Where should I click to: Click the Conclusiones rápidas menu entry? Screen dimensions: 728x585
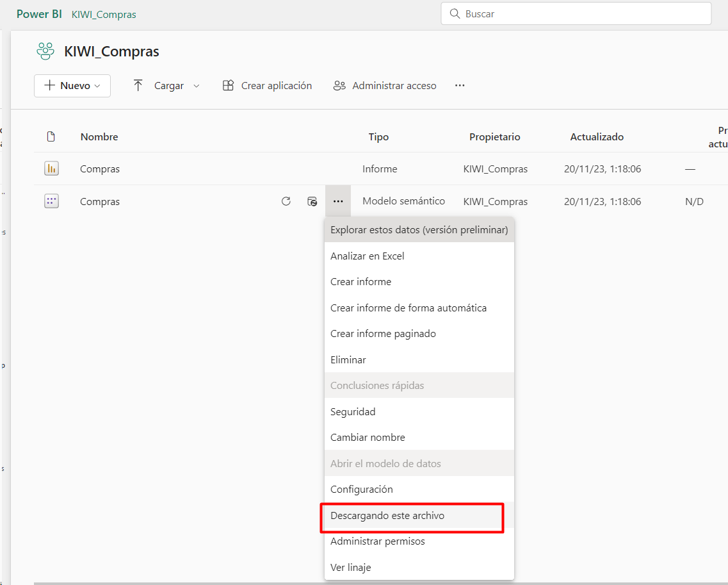pos(419,385)
